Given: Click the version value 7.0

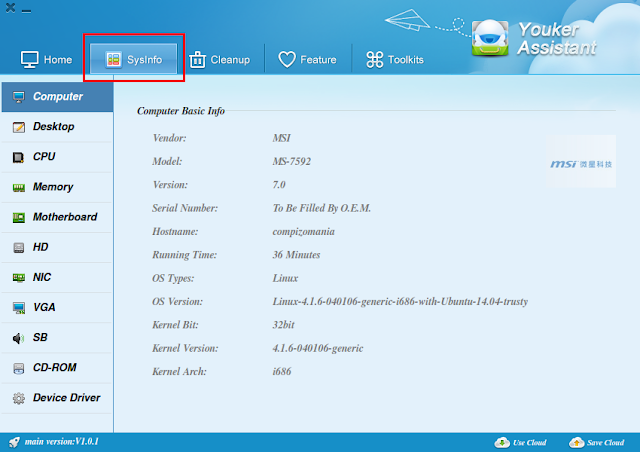Looking at the screenshot, I should coord(279,185).
